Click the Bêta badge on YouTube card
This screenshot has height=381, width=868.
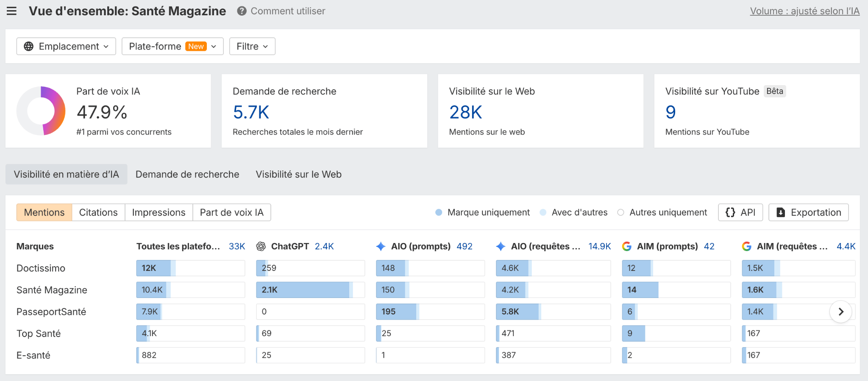[x=775, y=91]
